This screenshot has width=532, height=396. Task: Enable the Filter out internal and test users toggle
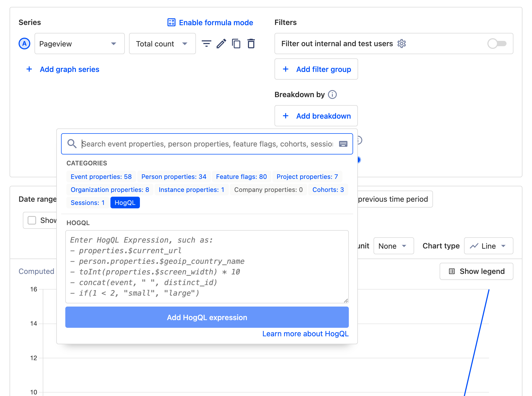pyautogui.click(x=497, y=44)
